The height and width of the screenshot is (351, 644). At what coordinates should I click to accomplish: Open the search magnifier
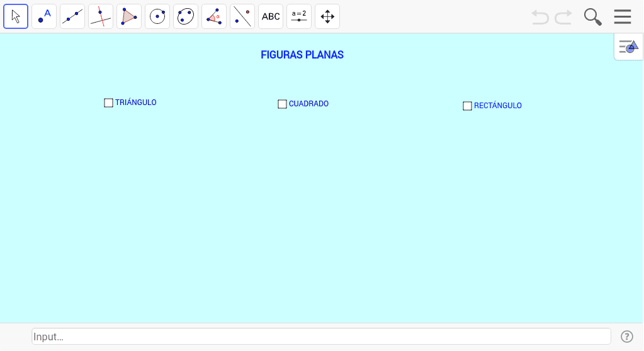click(x=592, y=17)
